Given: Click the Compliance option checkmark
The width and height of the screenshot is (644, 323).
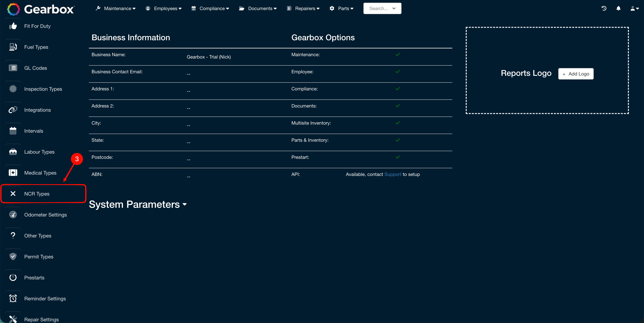Looking at the screenshot, I should [397, 89].
